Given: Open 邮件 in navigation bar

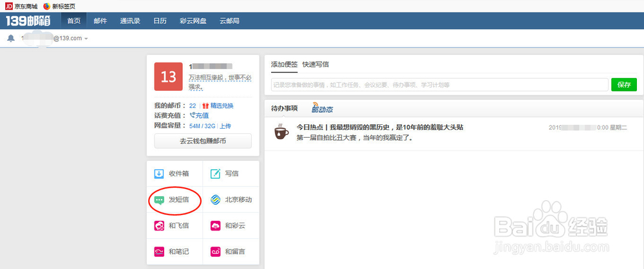Looking at the screenshot, I should click(x=100, y=21).
